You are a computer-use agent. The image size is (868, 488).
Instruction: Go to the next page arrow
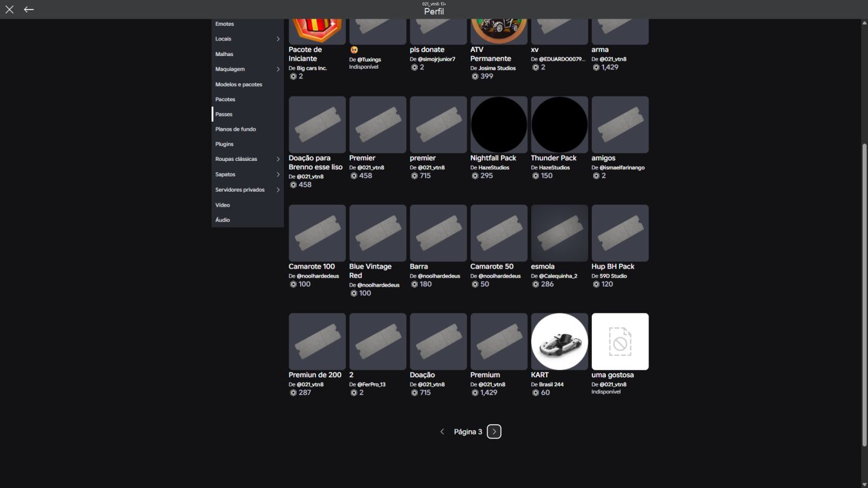tap(494, 432)
